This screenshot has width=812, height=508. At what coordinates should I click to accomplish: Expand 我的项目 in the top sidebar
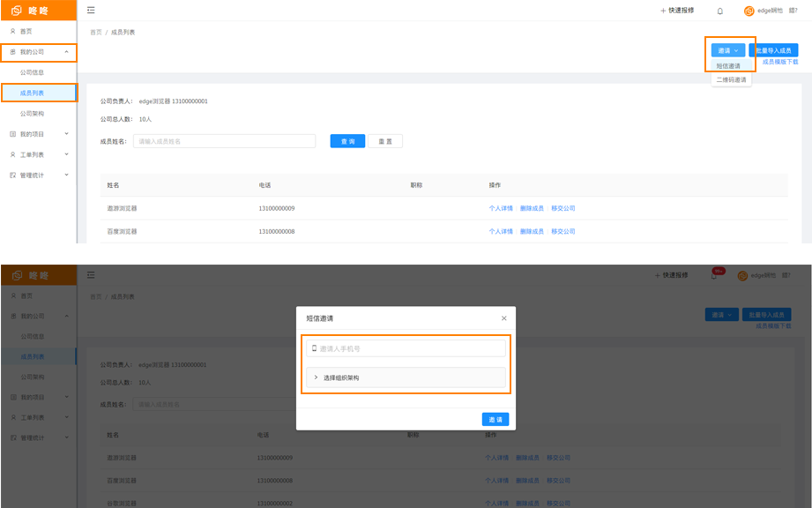39,134
